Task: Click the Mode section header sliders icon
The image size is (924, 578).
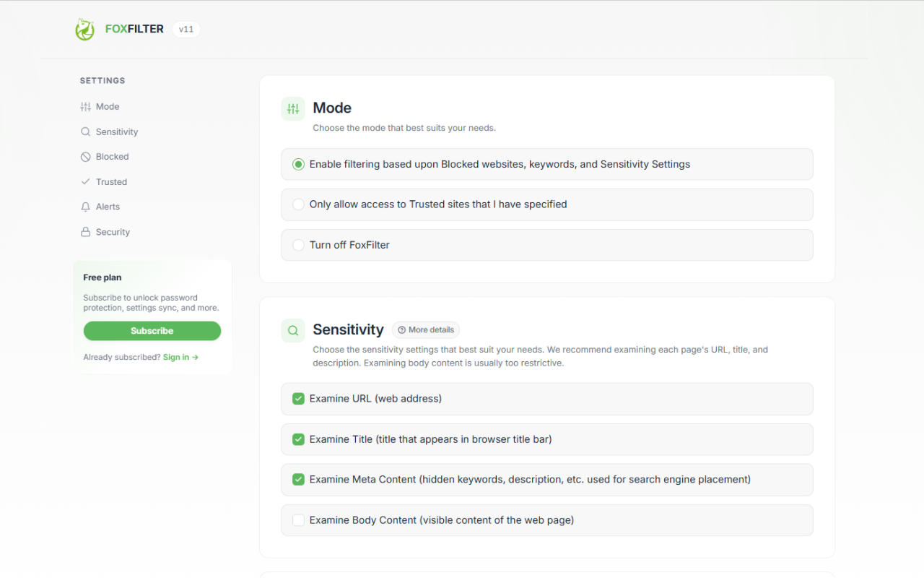Action: click(x=293, y=109)
